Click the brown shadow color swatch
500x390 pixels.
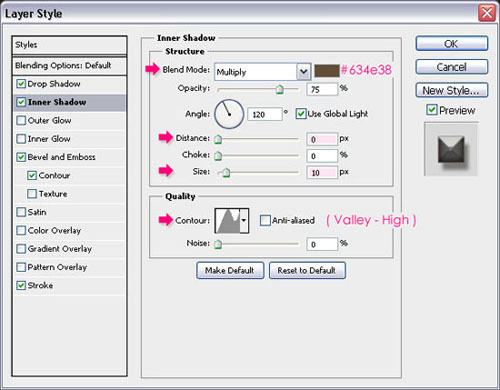click(327, 71)
